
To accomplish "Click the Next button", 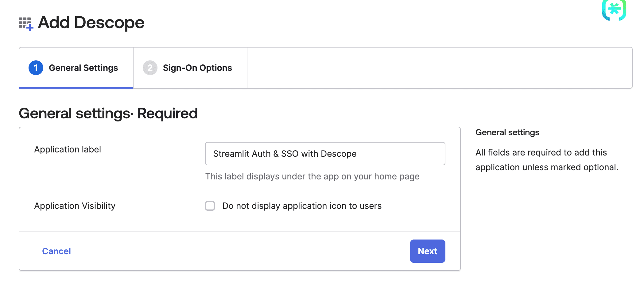I will click(428, 251).
